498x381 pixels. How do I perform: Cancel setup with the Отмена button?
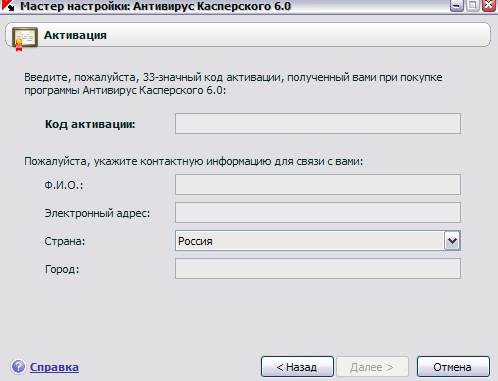453,367
